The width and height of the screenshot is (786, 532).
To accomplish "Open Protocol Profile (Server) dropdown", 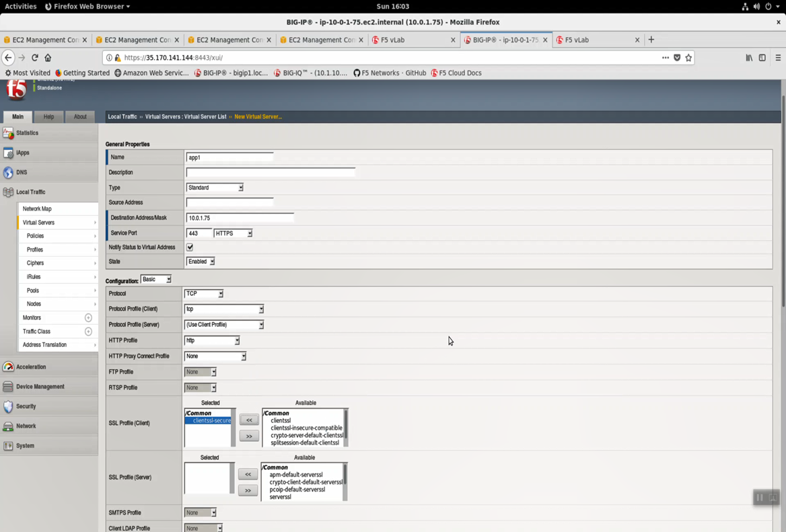I will point(223,325).
